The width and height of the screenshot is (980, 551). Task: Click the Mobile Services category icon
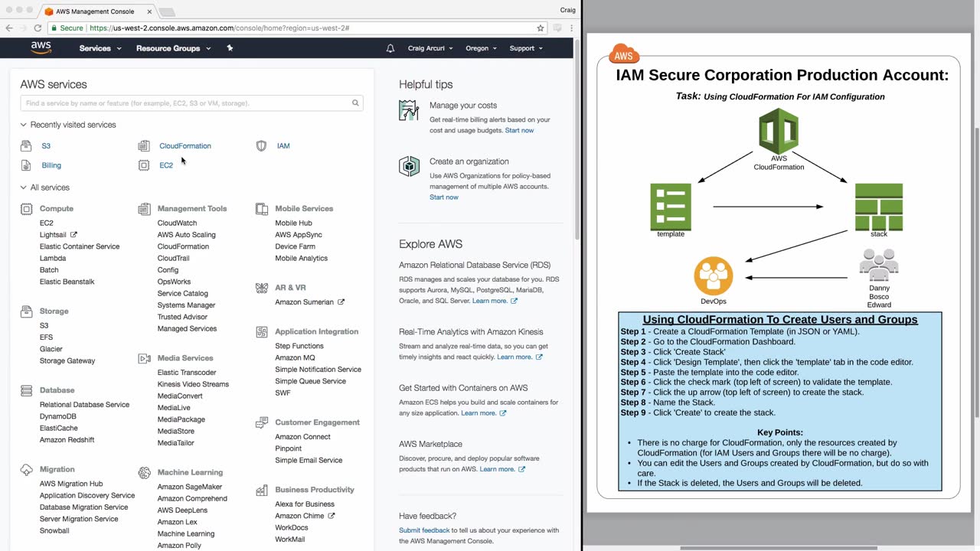(262, 209)
